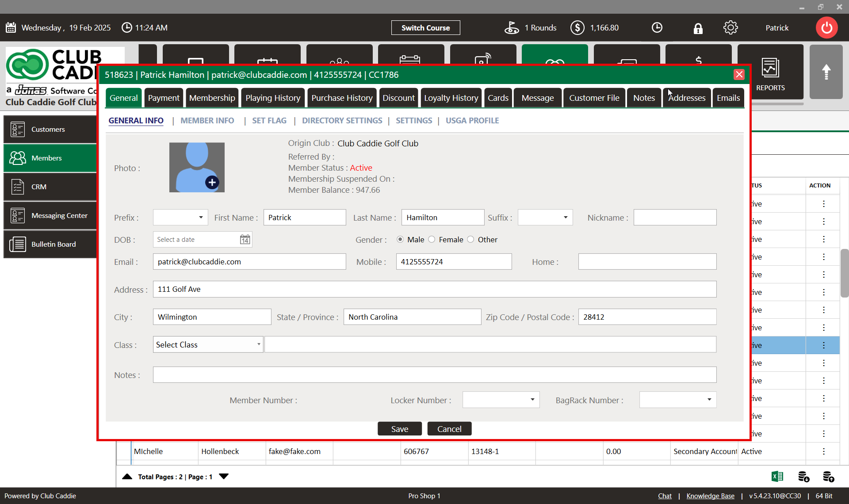This screenshot has height=504, width=849.
Task: Open action menu for Michelle Hollenbeck row
Action: pyautogui.click(x=823, y=451)
